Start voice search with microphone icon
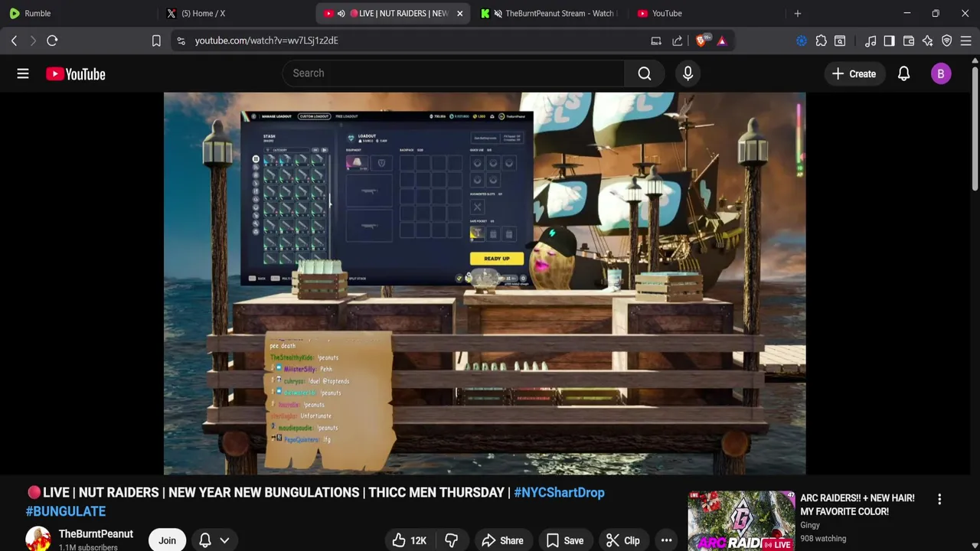980x551 pixels. point(688,73)
